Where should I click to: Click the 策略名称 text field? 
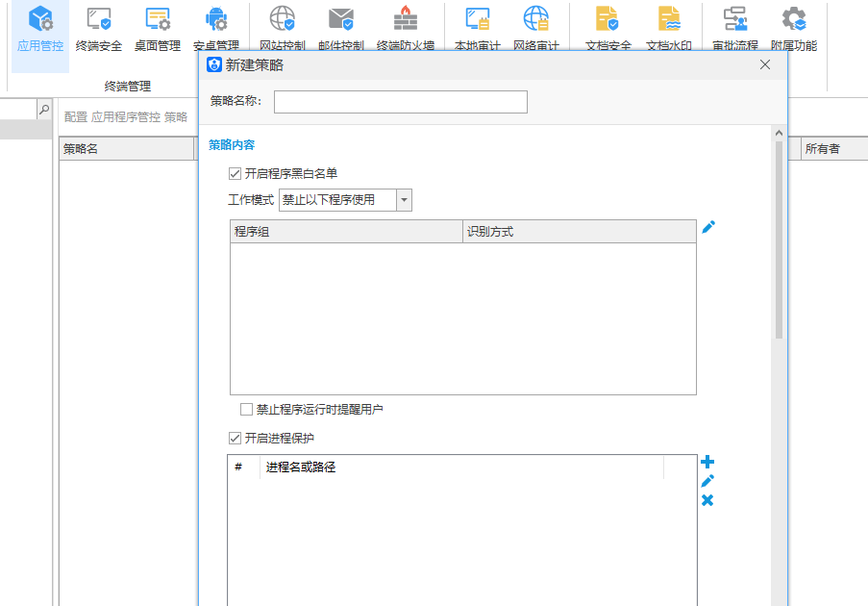coord(400,102)
